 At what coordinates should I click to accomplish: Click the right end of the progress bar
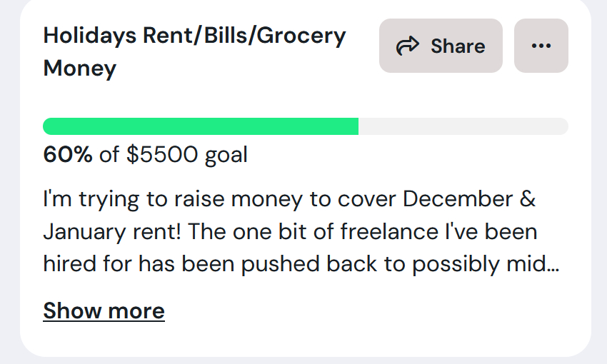coord(561,126)
